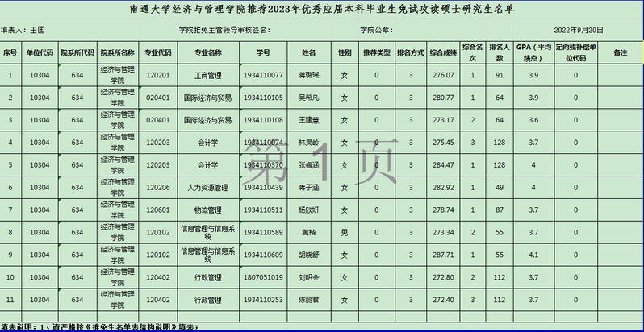
Task: Select the 性别 column header
Action: 345,52
